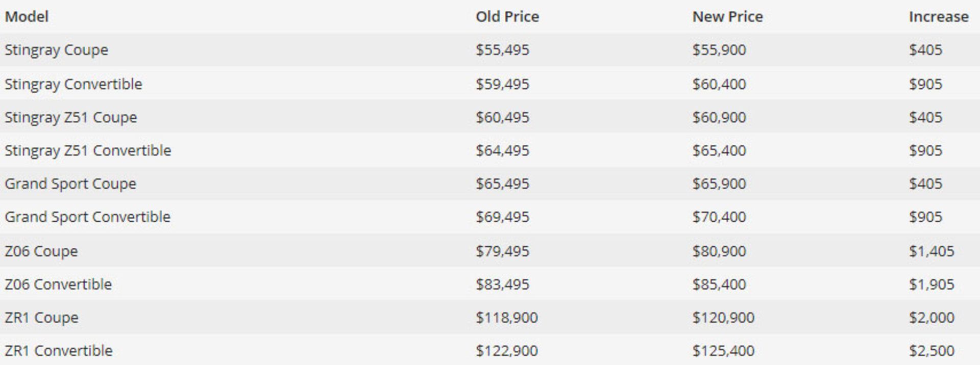Click the $2,500 increase value
The width and height of the screenshot is (980, 365).
(931, 350)
